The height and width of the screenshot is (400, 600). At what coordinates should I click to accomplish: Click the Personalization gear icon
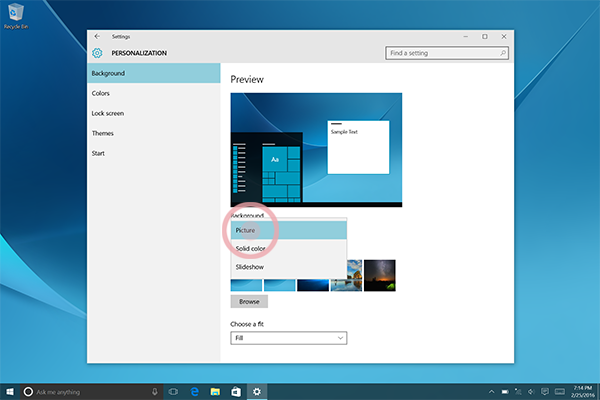[x=97, y=53]
